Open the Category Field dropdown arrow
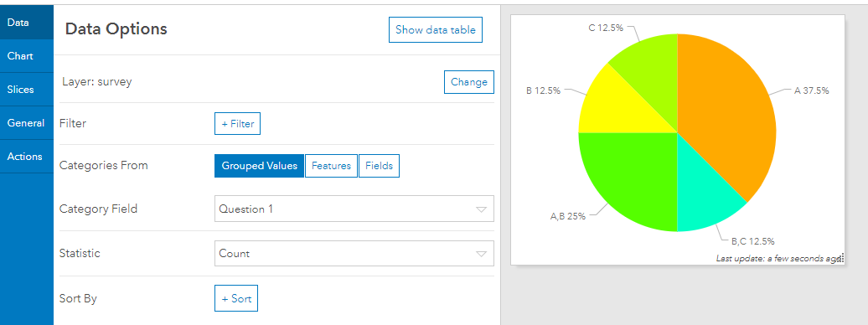This screenshot has width=868, height=325. (481, 209)
